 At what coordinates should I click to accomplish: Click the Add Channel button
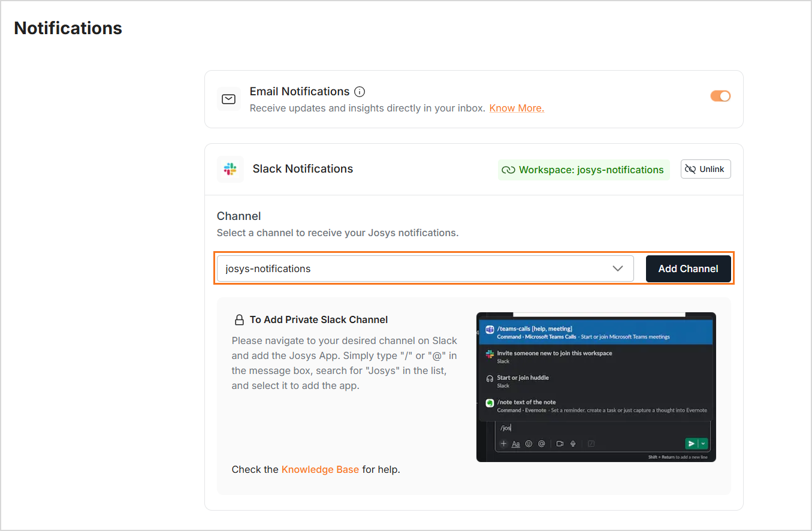point(688,268)
